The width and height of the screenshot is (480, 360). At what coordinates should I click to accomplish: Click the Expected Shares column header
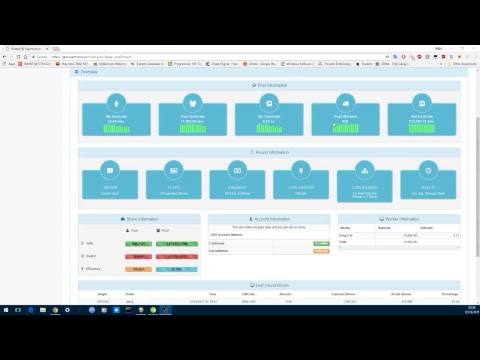(343, 294)
